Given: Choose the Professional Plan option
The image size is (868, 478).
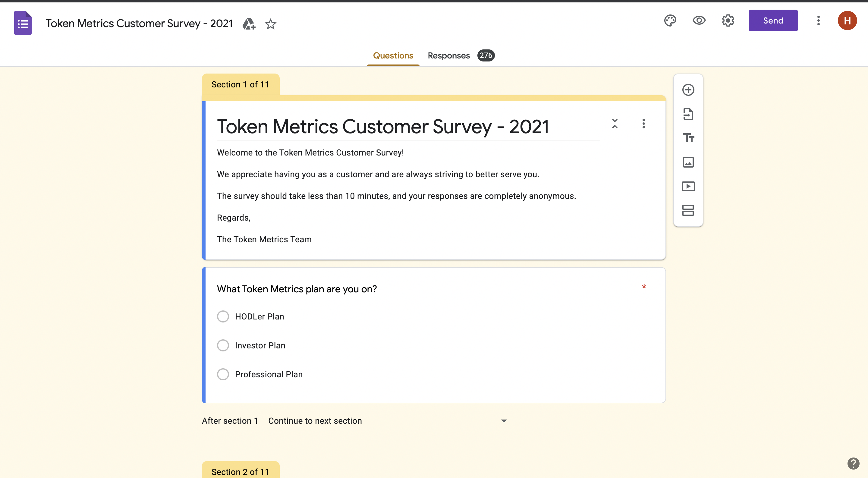Looking at the screenshot, I should click(223, 374).
